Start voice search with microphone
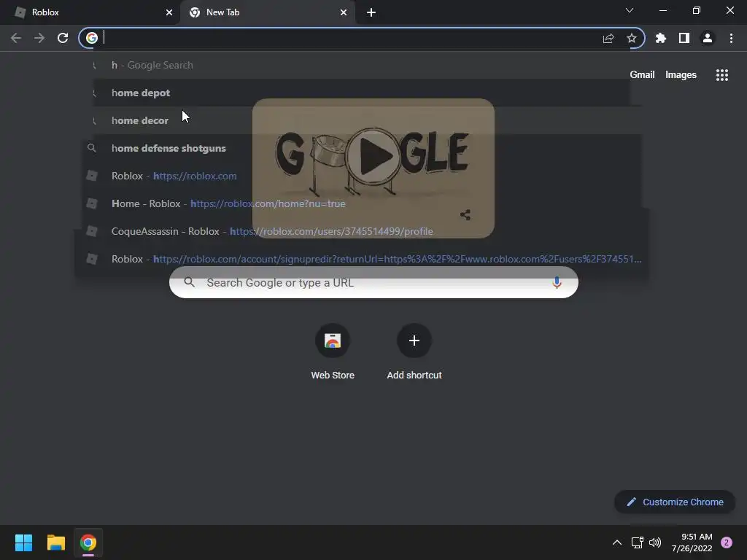The image size is (747, 560). pyautogui.click(x=557, y=282)
